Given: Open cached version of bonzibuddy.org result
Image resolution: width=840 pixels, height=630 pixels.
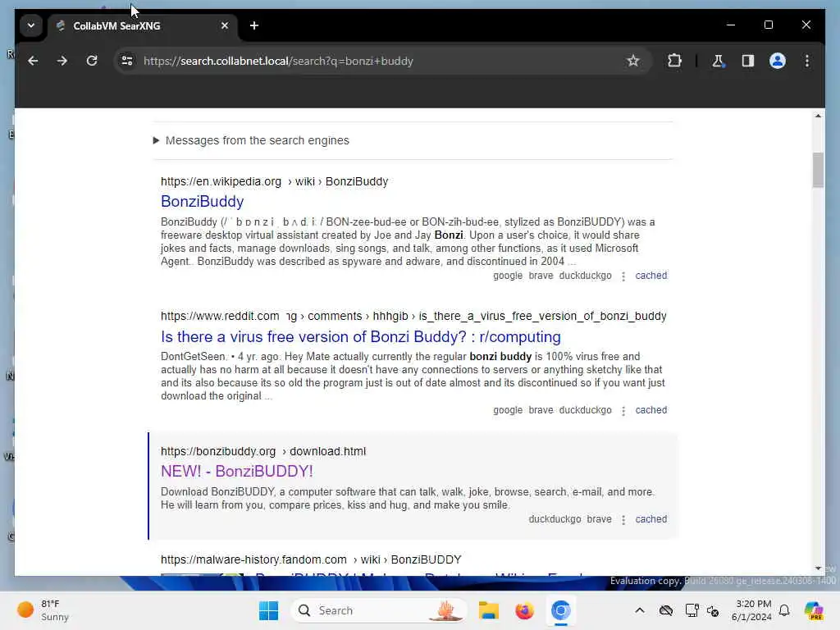Looking at the screenshot, I should pyautogui.click(x=651, y=519).
